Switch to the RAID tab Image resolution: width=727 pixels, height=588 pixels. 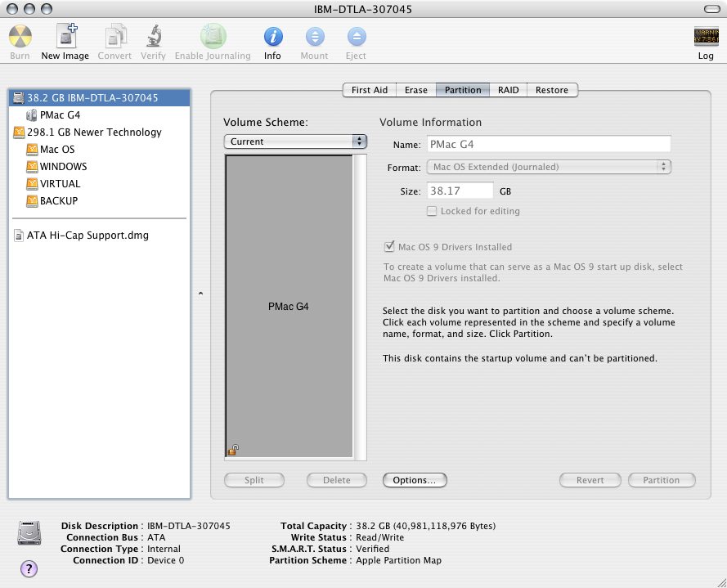click(x=508, y=90)
